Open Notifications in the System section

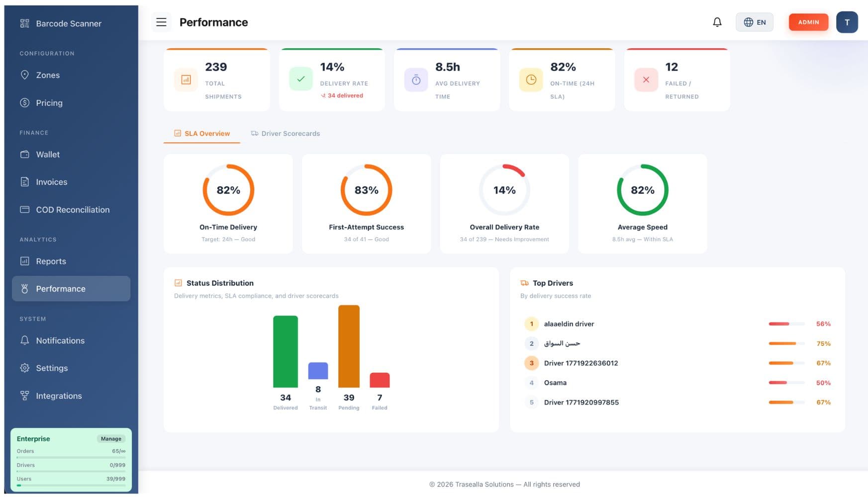[60, 341]
